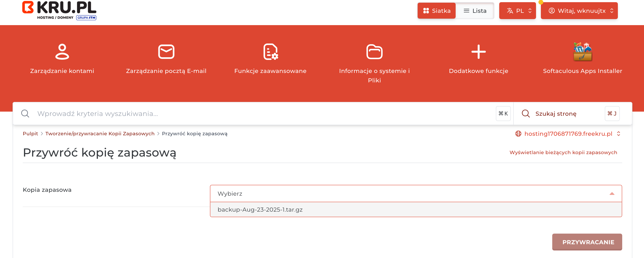Open Dodatkowe funkcje plus icon
The image size is (644, 258).
click(478, 52)
